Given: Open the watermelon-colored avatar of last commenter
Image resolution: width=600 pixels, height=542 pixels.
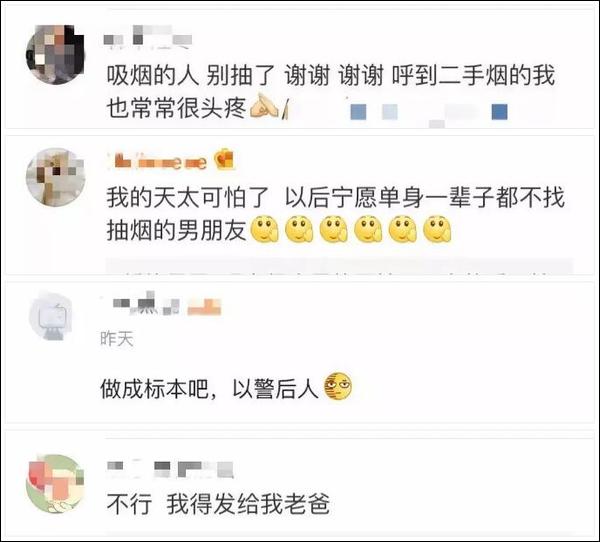Looking at the screenshot, I should point(55,484).
